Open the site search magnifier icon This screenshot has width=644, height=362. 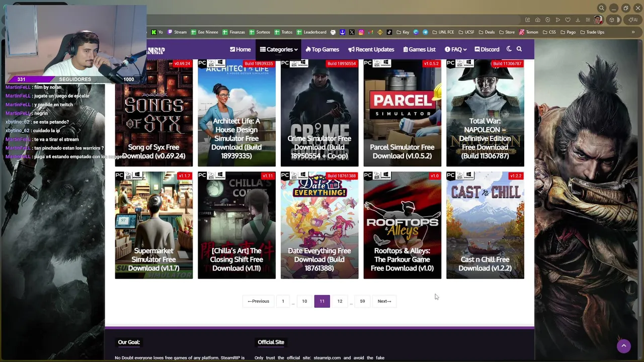(x=519, y=49)
